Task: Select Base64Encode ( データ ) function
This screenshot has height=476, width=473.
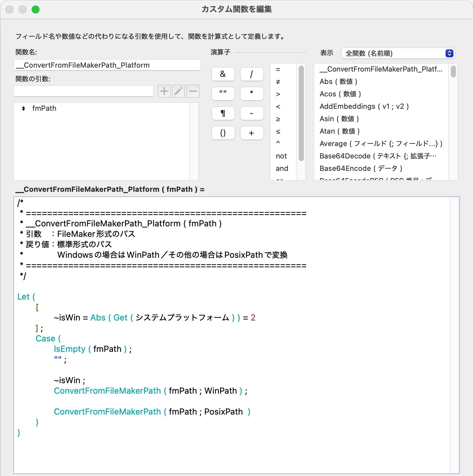Action: click(x=381, y=169)
